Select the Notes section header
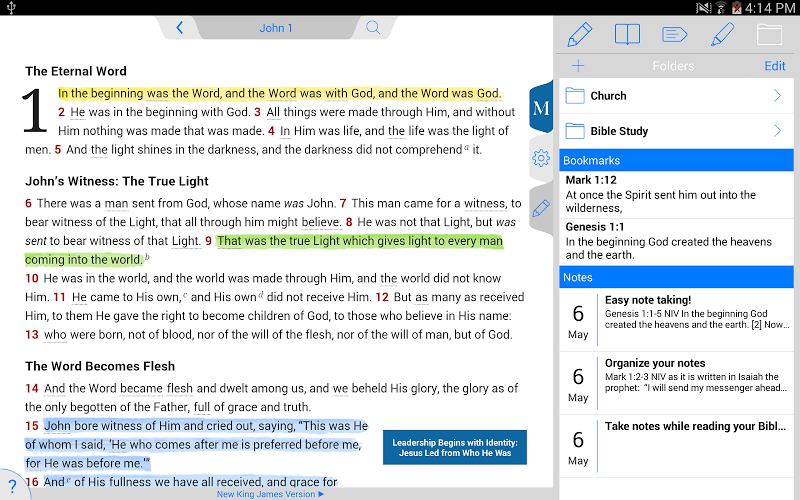The height and width of the screenshot is (500, 800). (x=677, y=277)
